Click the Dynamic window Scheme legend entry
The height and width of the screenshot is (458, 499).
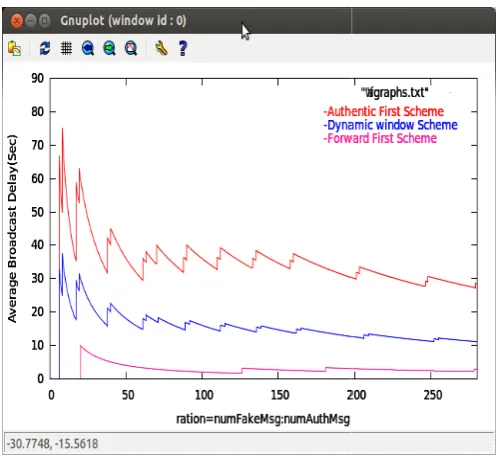tap(390, 125)
